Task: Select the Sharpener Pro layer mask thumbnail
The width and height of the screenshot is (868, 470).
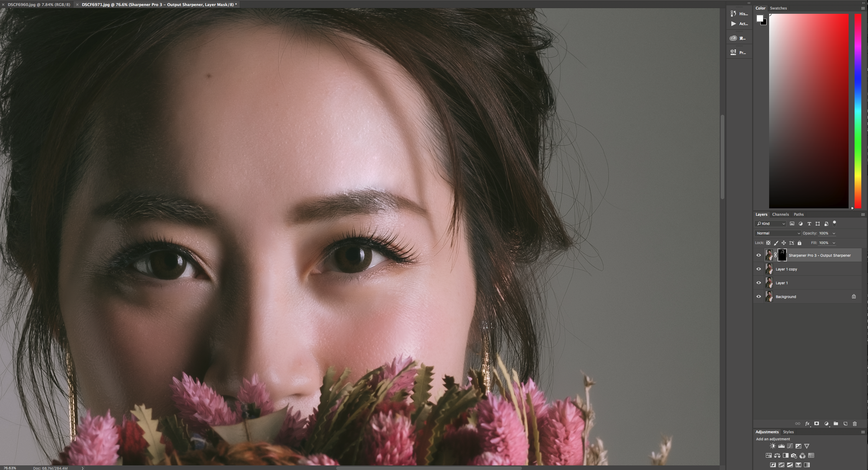Action: 782,255
